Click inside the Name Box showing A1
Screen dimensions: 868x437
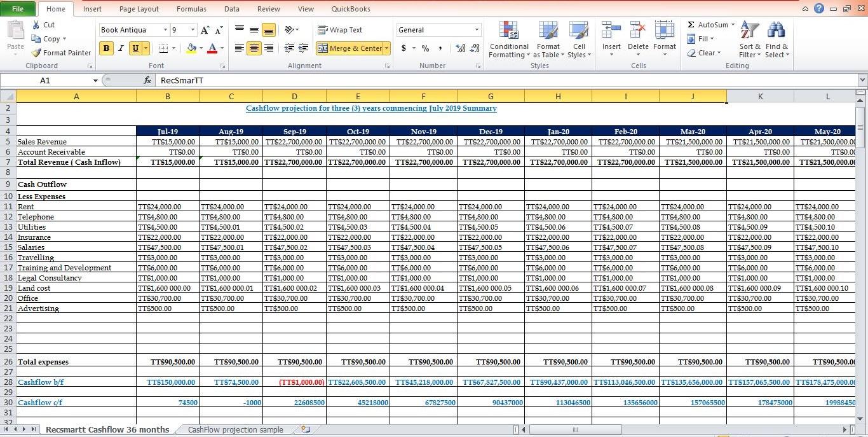pyautogui.click(x=44, y=80)
